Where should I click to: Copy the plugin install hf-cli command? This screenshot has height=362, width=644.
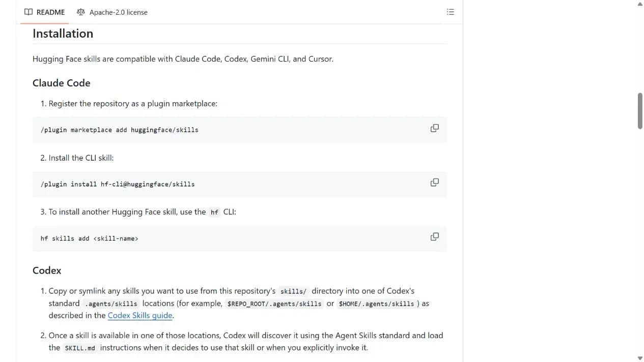tap(434, 183)
